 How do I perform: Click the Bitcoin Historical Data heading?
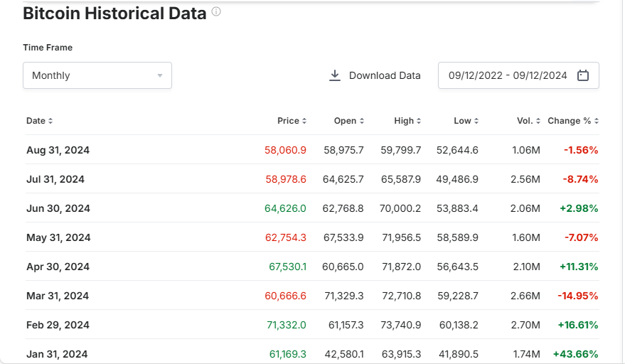click(114, 14)
